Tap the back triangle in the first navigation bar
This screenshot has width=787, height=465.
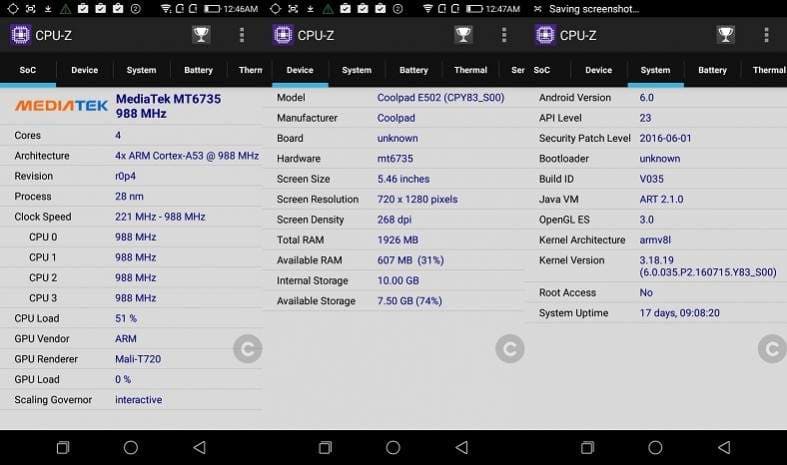click(200, 447)
